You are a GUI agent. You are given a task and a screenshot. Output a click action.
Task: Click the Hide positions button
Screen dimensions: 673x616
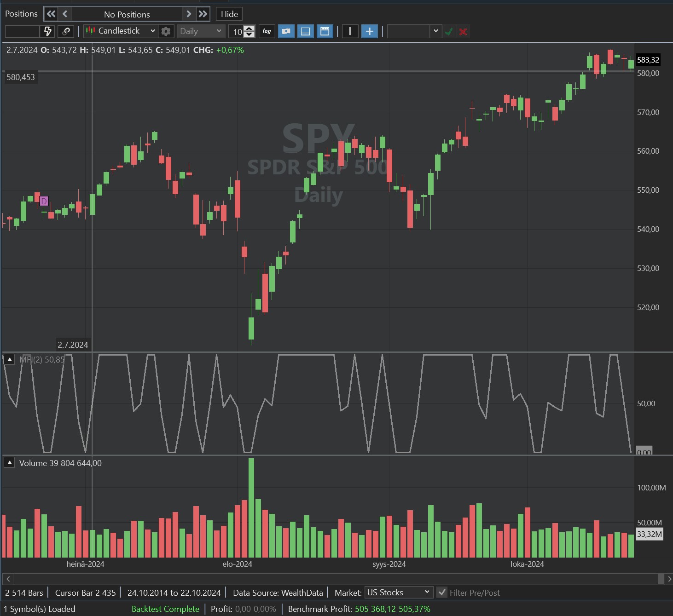pyautogui.click(x=229, y=14)
